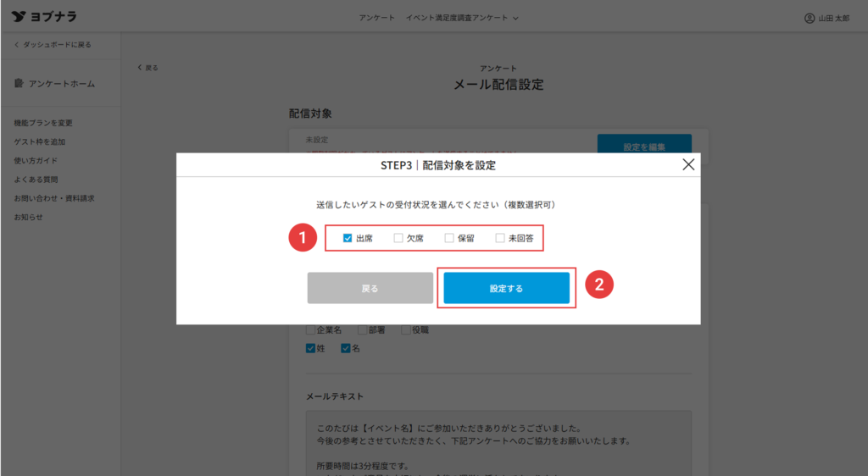Click the back chevron beside 戻る
This screenshot has height=476, width=868.
[x=140, y=68]
